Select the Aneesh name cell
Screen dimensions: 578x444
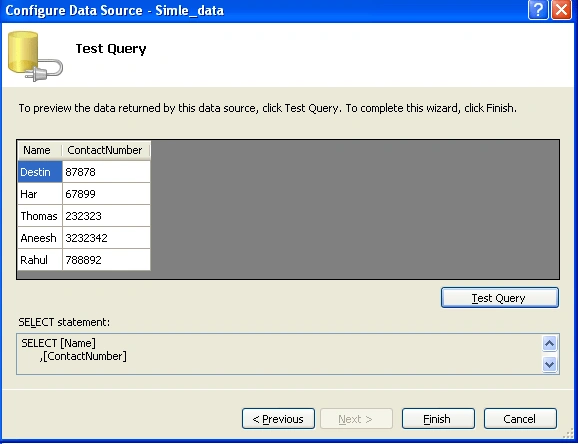click(x=40, y=238)
